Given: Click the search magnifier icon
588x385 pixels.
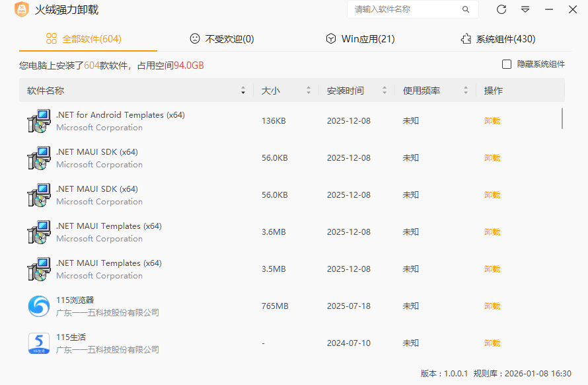Looking at the screenshot, I should 465,9.
